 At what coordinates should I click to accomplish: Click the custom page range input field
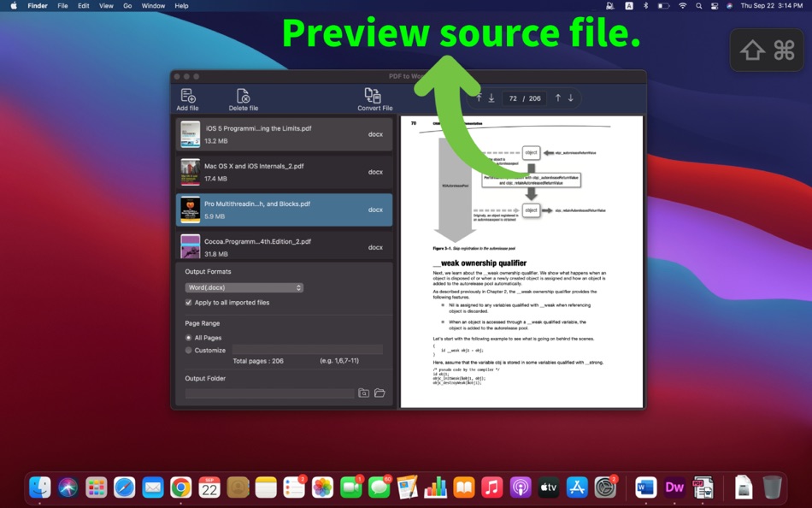pyautogui.click(x=308, y=350)
